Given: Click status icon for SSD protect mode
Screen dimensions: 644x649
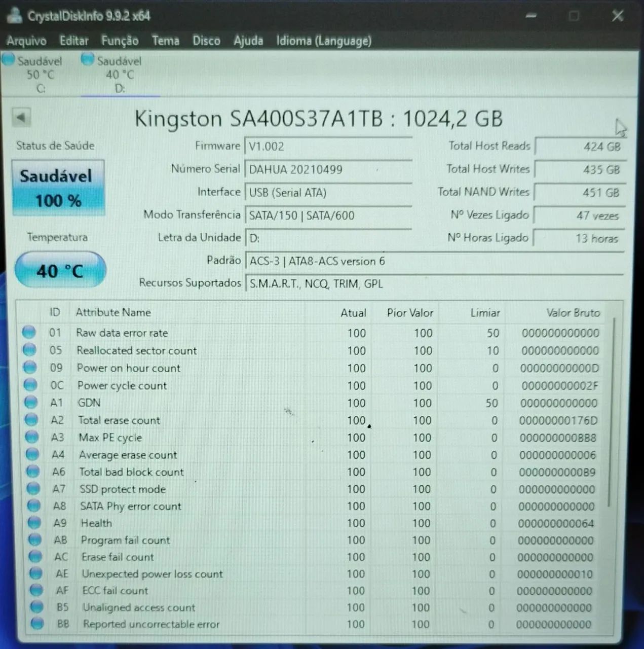Looking at the screenshot, I should (33, 488).
